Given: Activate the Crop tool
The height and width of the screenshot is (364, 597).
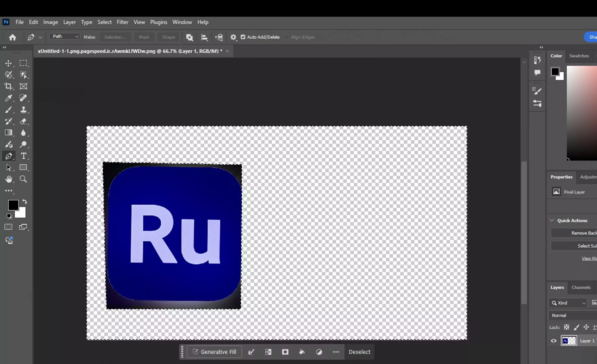Looking at the screenshot, I should (8, 86).
